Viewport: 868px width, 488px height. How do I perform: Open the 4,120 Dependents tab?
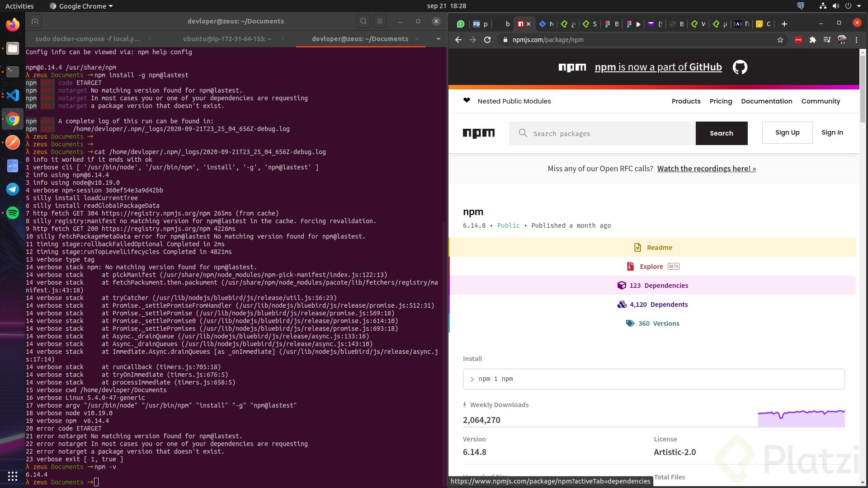653,304
